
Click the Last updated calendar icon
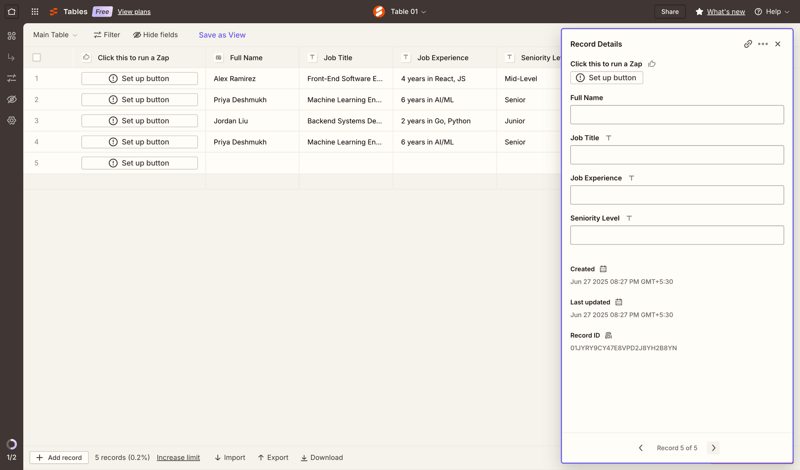618,302
